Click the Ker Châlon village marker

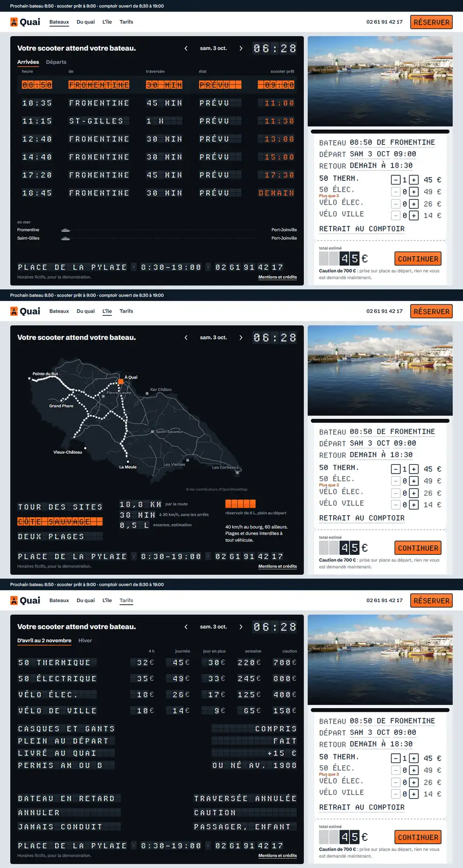[x=147, y=394]
